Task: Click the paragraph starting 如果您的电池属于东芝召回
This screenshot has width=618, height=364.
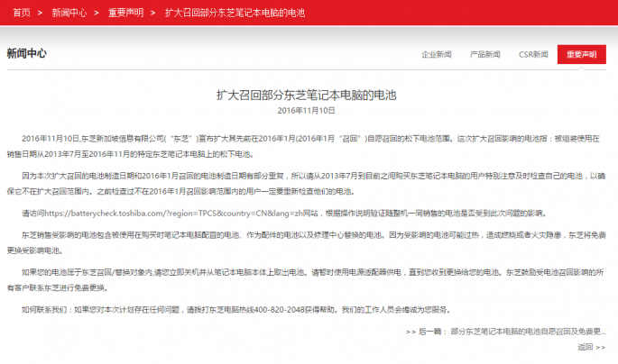Action: click(306, 280)
